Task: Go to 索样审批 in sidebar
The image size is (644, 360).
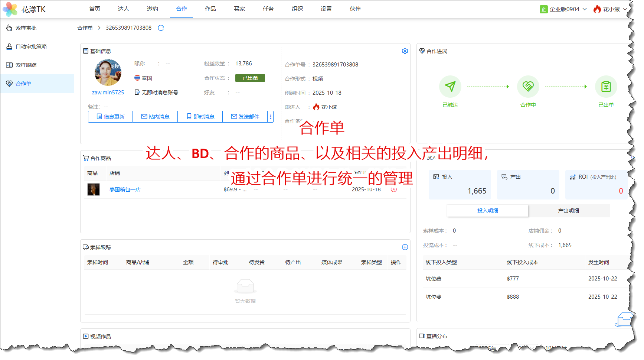Action: click(x=26, y=28)
